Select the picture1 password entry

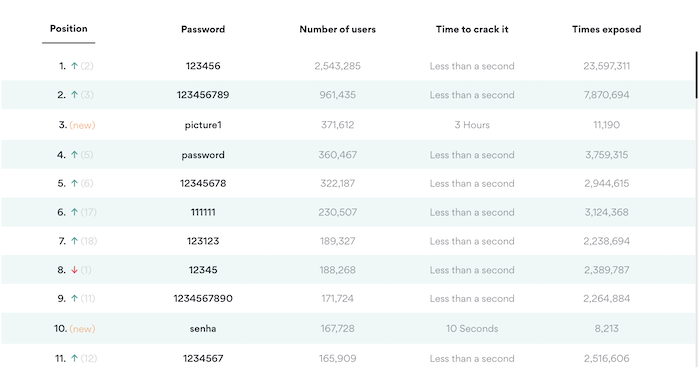[x=203, y=125]
